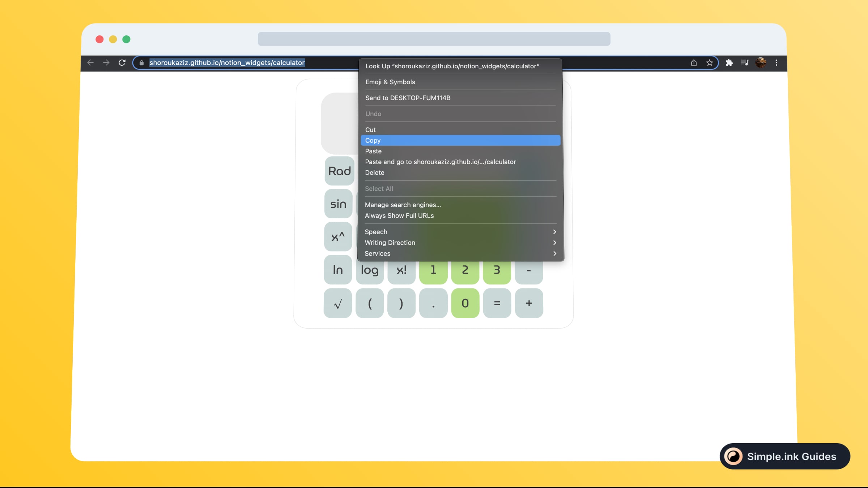Click the calculator display area

tap(339, 123)
